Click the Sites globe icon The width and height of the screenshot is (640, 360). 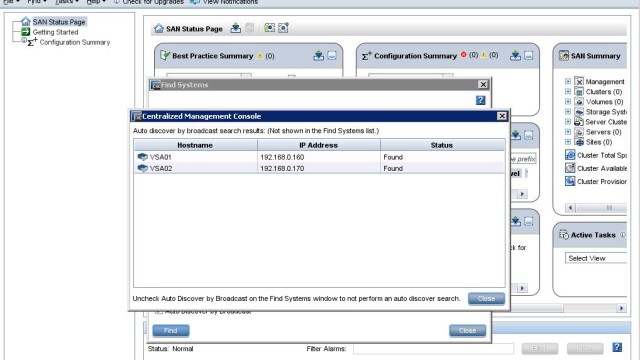coord(579,142)
